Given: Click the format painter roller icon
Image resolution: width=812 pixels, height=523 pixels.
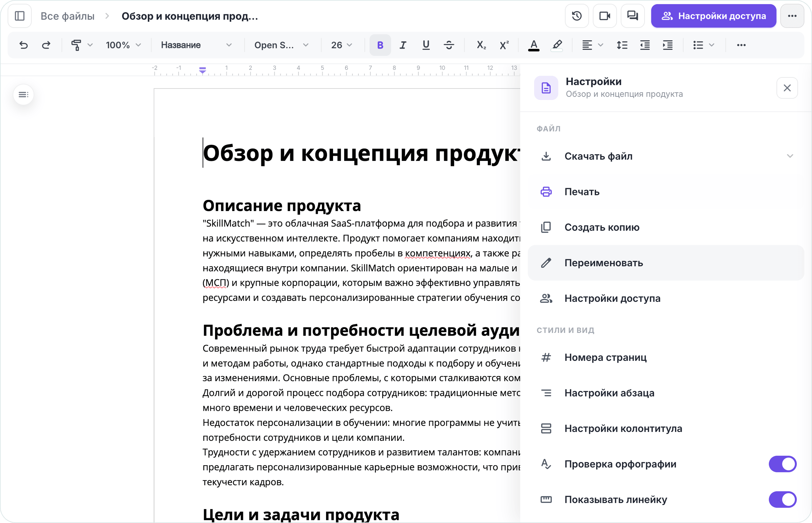Looking at the screenshot, I should coord(76,45).
